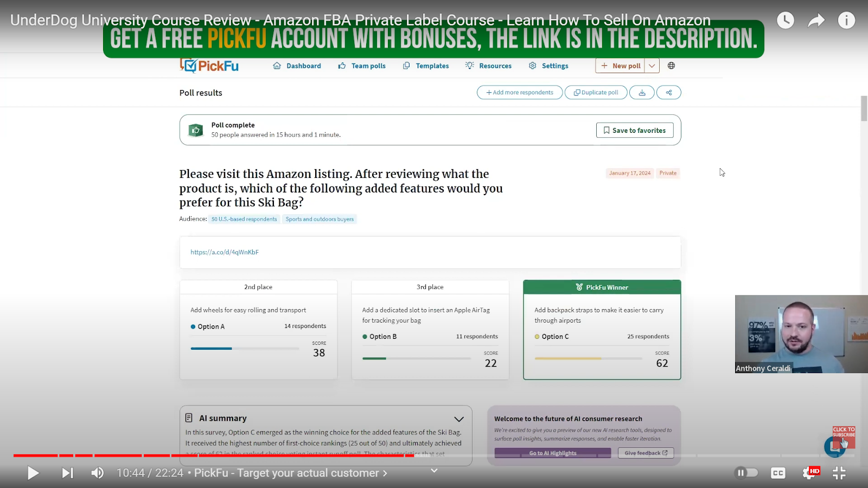Select the Option B 3rd place card

(x=430, y=330)
